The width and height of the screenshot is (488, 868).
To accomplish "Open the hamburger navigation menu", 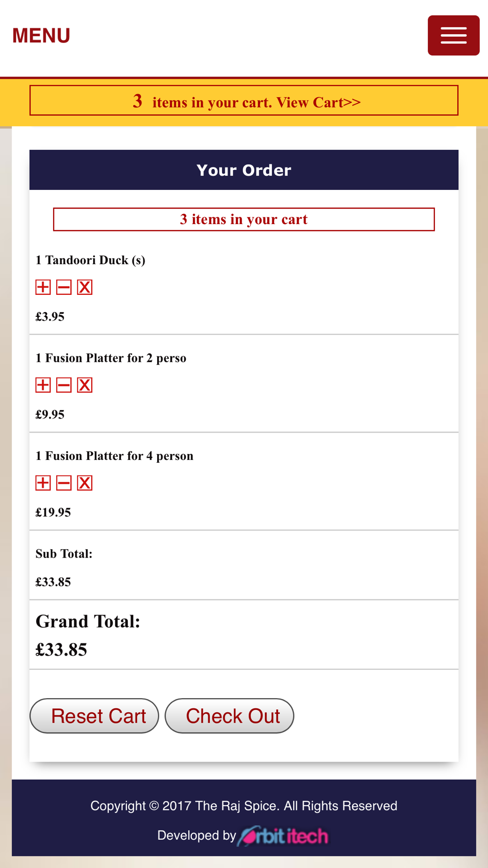I will (453, 35).
